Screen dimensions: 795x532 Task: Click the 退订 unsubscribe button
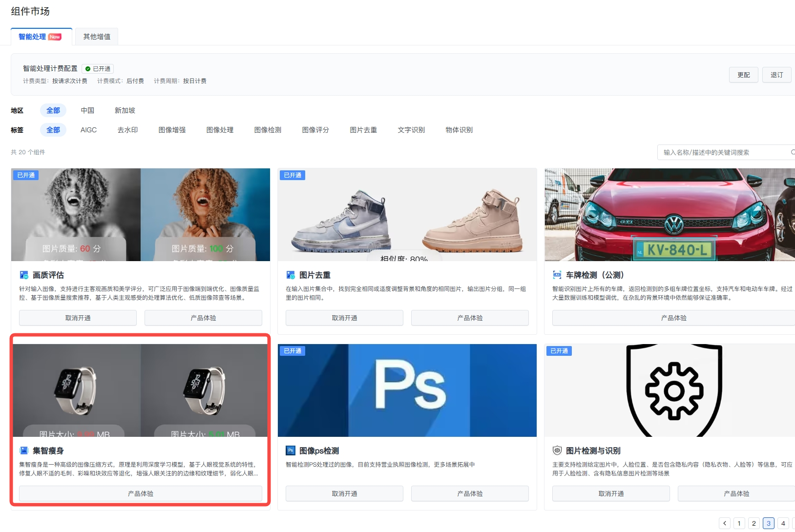click(777, 75)
